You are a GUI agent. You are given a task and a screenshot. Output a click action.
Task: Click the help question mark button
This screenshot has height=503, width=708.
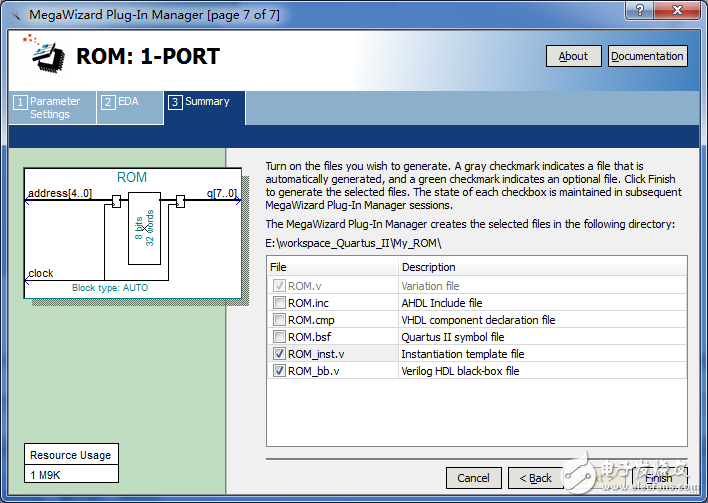[x=640, y=9]
